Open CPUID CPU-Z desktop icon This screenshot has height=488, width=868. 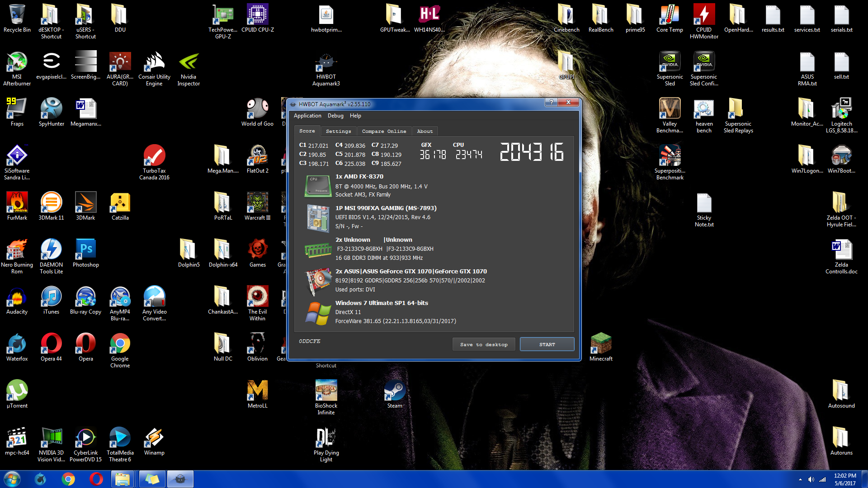258,18
